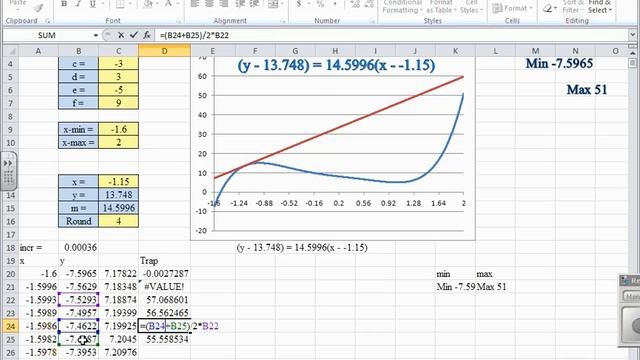Center text in Alignment group
This screenshot has width=640, height=360.
(x=209, y=4)
